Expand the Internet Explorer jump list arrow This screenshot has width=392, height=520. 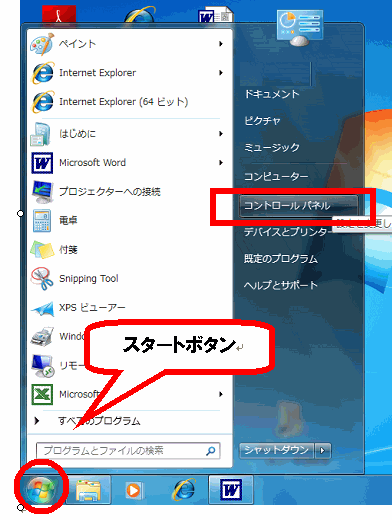click(221, 73)
